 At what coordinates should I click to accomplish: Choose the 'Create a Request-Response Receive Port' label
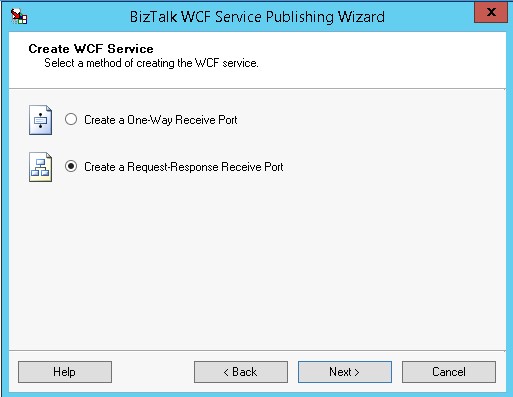pos(184,167)
